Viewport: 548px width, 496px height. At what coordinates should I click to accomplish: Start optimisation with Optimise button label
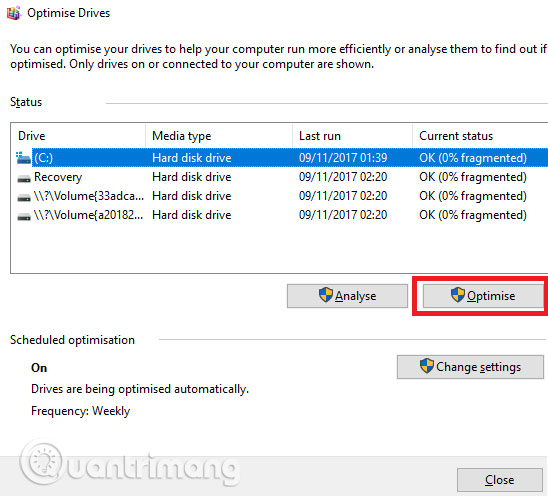click(x=491, y=296)
